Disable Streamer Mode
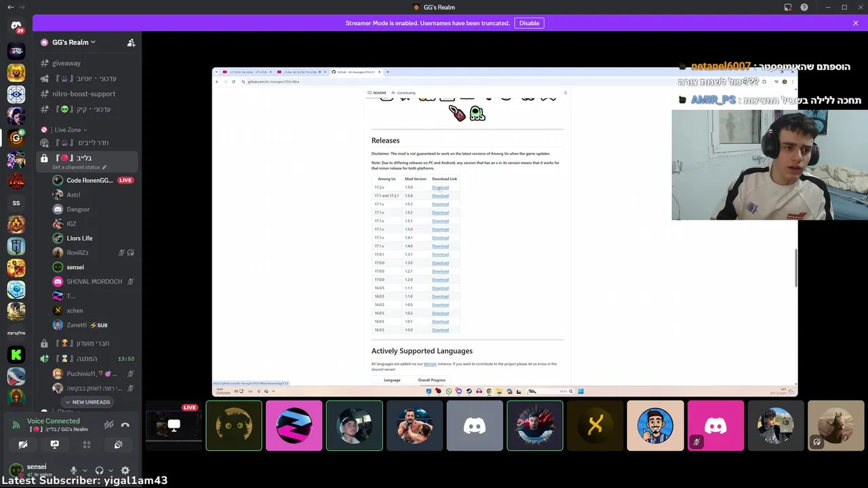Image resolution: width=868 pixels, height=488 pixels. pyautogui.click(x=529, y=23)
